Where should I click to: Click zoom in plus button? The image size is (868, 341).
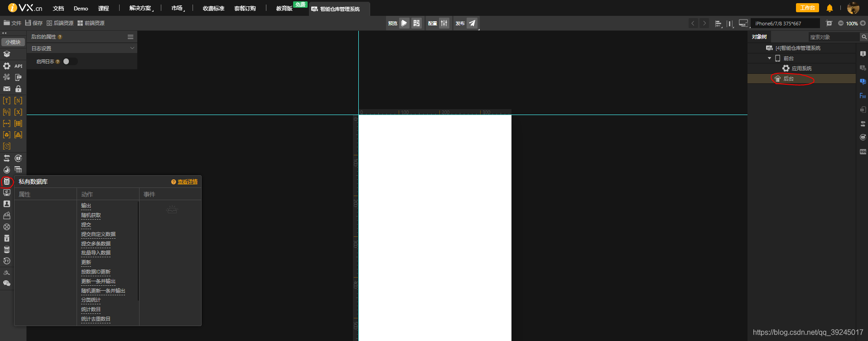point(863,24)
